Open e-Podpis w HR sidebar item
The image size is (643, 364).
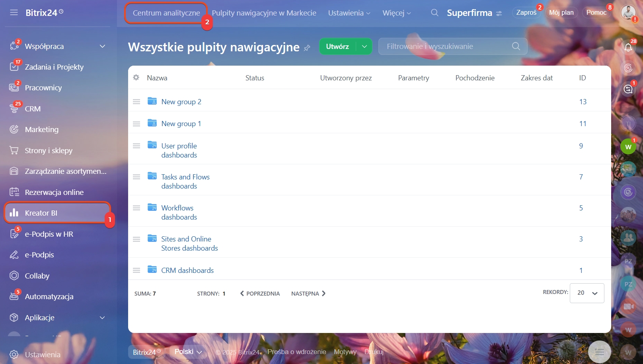pyautogui.click(x=49, y=234)
